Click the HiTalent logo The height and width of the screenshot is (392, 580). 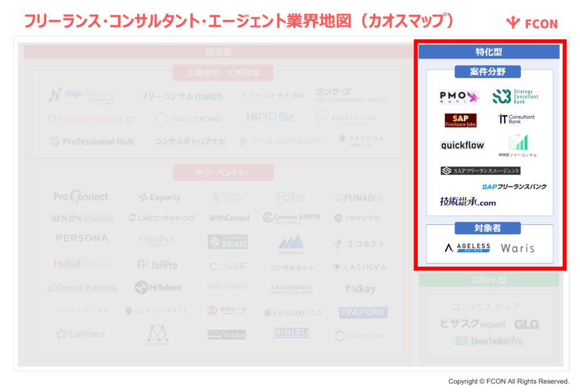tap(158, 287)
